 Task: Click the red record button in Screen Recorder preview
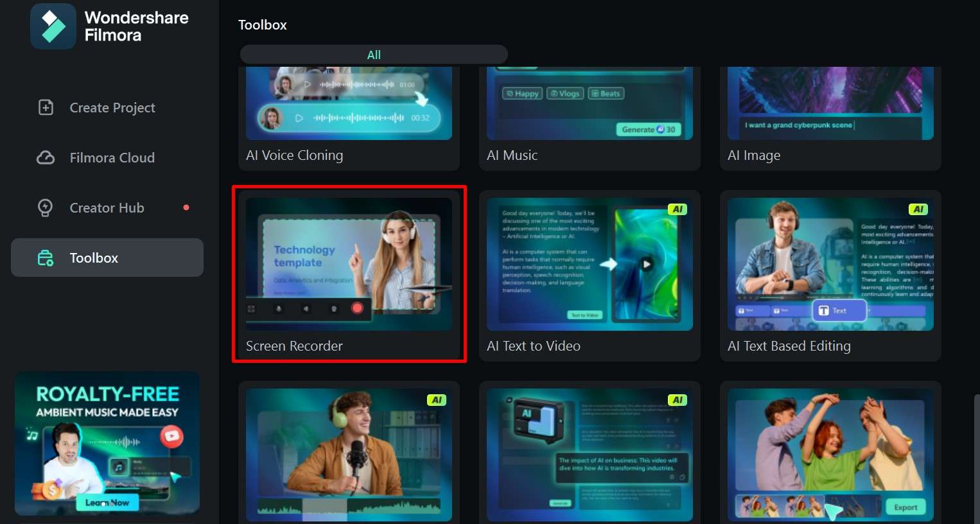pyautogui.click(x=357, y=308)
